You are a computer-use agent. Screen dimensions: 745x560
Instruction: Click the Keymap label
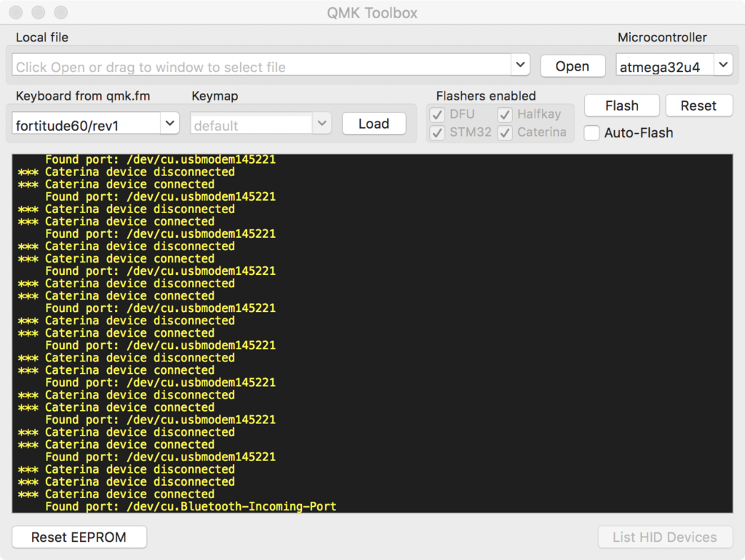215,96
